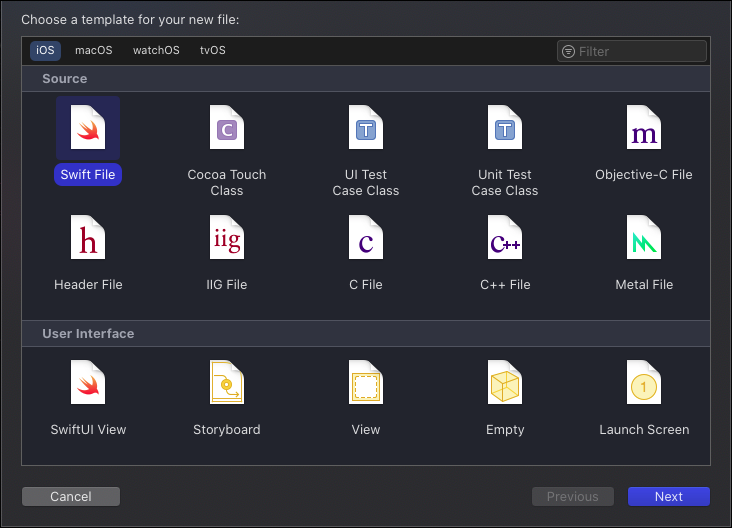Click the Previous button
The width and height of the screenshot is (732, 528).
(573, 496)
